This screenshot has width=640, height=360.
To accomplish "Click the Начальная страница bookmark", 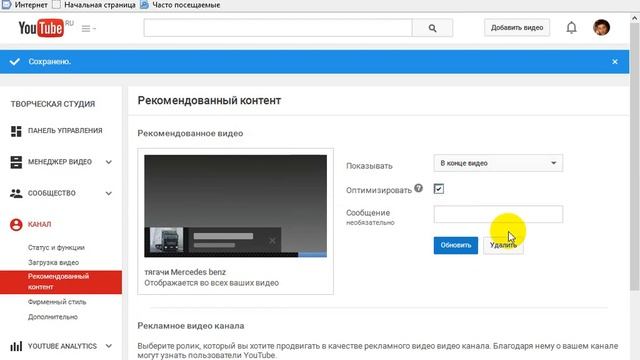I will (94, 5).
